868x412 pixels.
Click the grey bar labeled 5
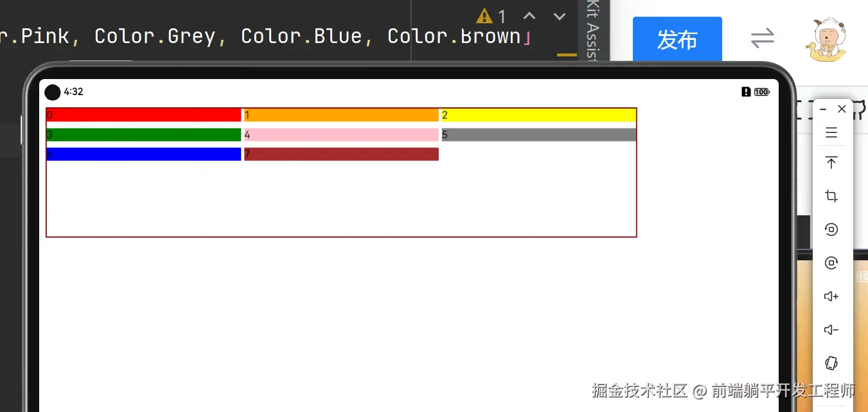click(538, 134)
